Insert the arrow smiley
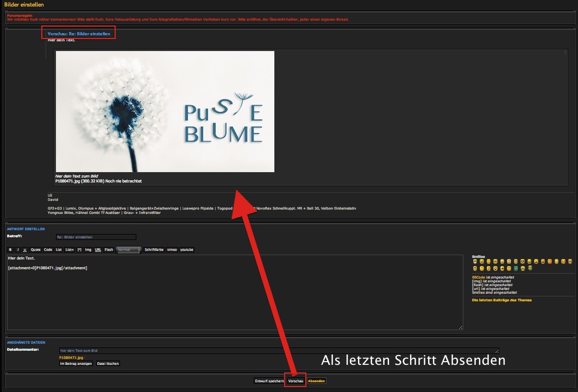The height and width of the screenshot is (392, 578). point(502,268)
